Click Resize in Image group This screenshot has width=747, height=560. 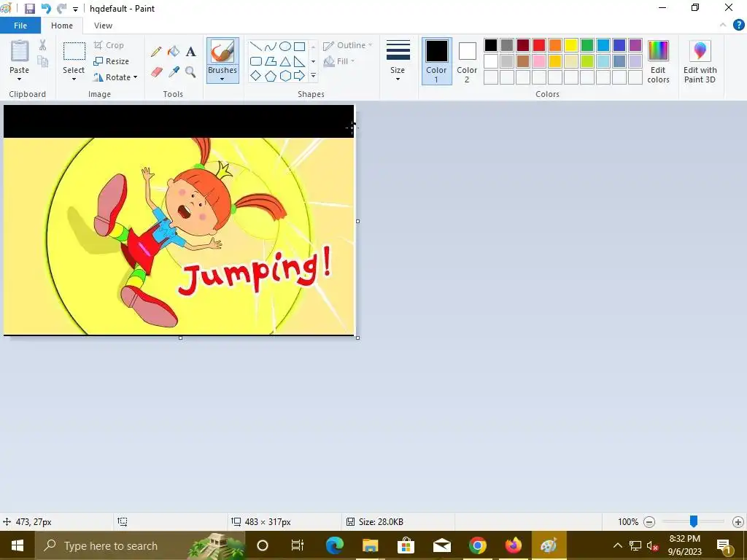112,61
